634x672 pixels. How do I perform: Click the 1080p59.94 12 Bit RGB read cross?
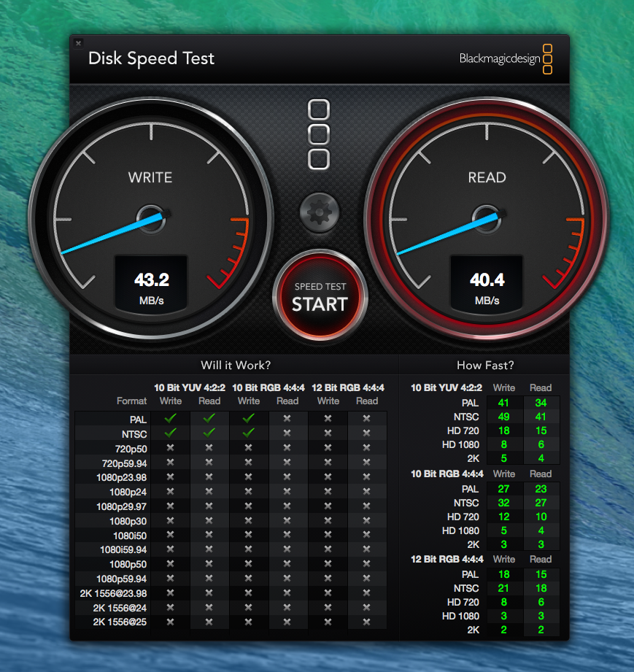click(366, 578)
